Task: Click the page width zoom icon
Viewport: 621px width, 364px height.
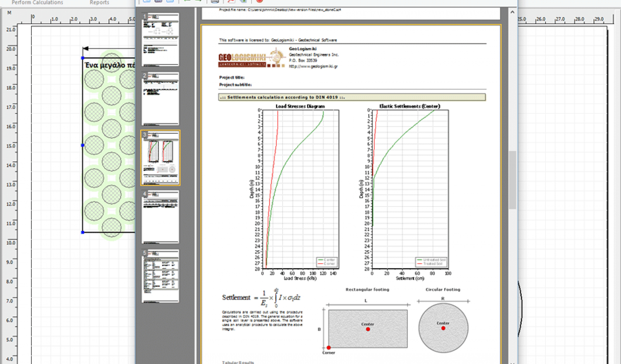Action: 170,2
